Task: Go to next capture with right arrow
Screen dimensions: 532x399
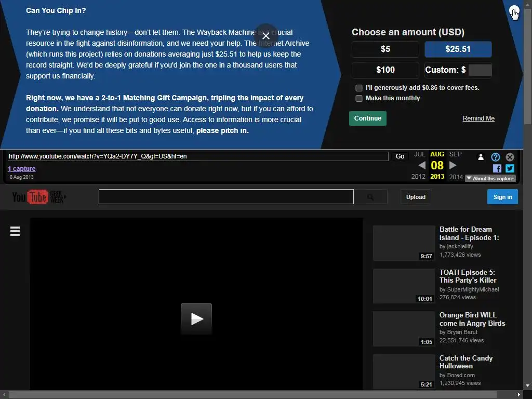Action: coord(453,165)
